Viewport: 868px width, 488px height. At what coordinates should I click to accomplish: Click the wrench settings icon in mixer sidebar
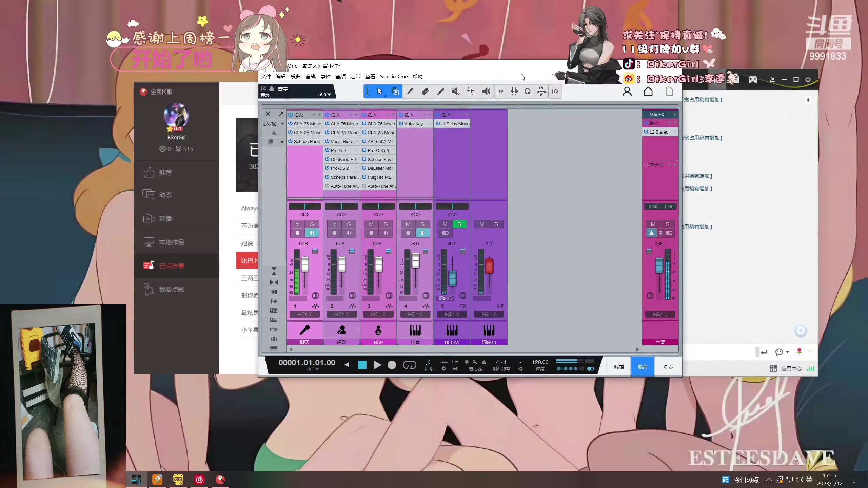(x=274, y=133)
